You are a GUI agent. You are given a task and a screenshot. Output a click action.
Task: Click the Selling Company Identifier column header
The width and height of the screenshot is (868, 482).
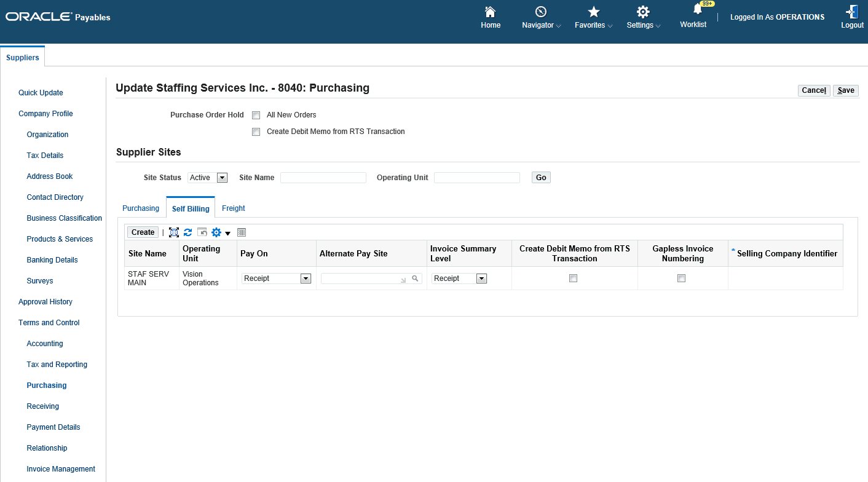coord(786,253)
